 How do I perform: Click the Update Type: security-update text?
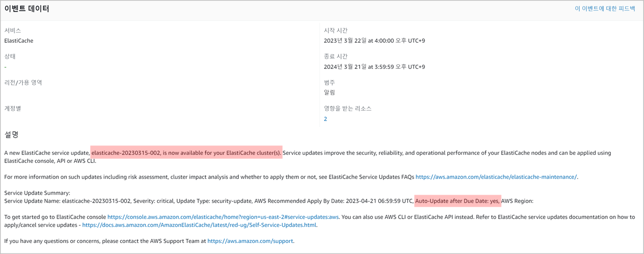click(x=214, y=201)
